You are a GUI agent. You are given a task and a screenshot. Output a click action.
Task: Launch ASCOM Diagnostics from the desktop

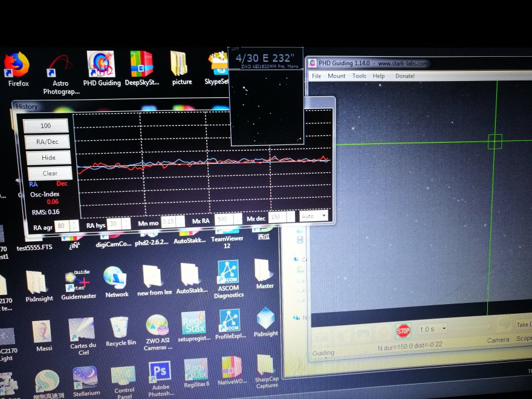tap(229, 279)
